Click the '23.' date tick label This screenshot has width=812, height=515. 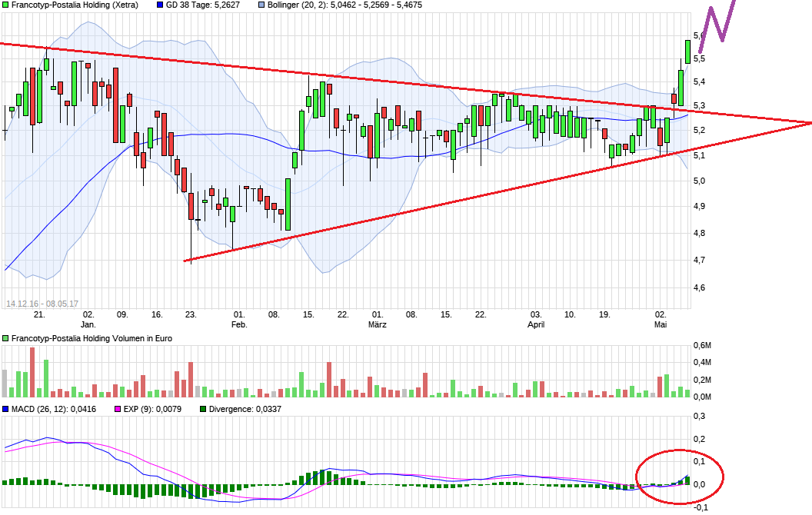coord(191,314)
